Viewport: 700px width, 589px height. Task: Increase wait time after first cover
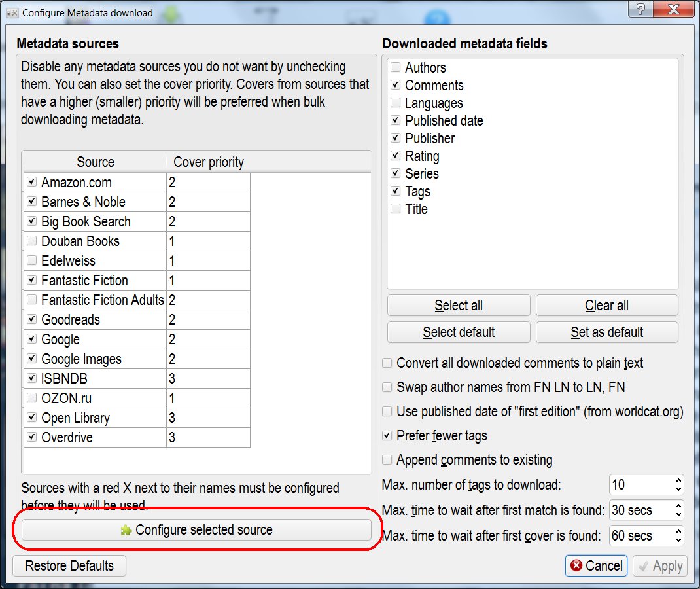pos(678,531)
